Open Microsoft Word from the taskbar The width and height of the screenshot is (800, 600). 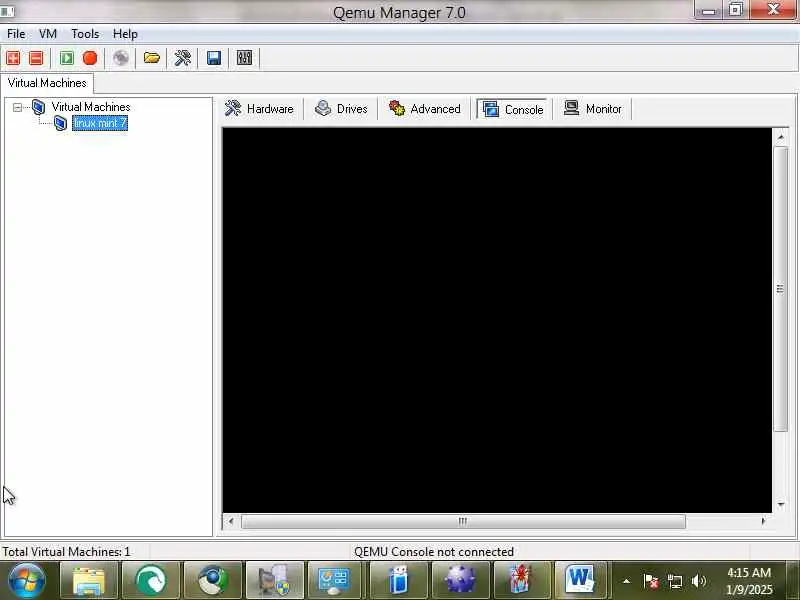581,581
